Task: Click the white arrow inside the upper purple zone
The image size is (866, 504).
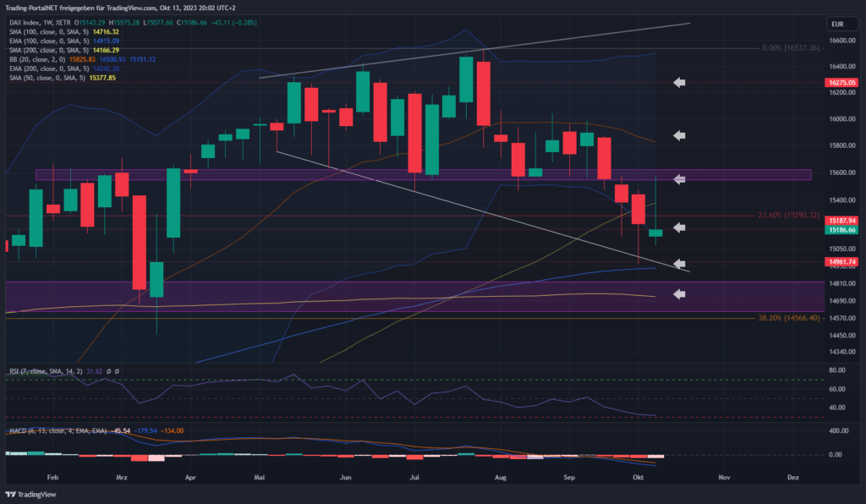Action: tap(679, 179)
